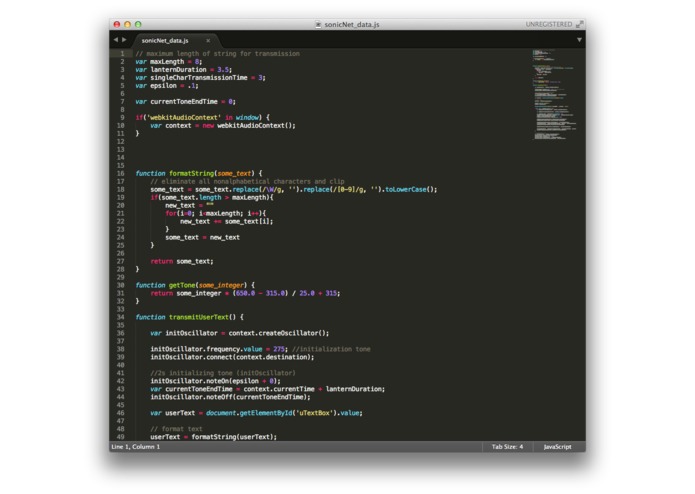Click 'document.getElementById' on line 46
695x494 pixels.
[x=249, y=412]
